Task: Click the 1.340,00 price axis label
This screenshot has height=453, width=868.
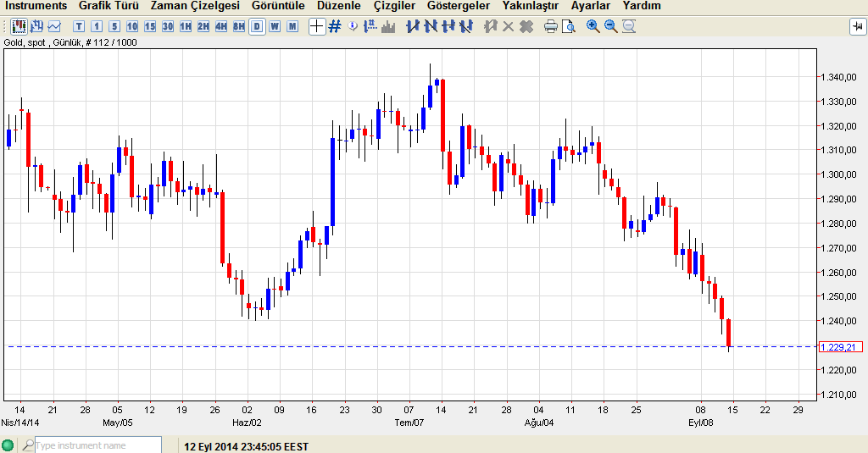Action: click(x=838, y=77)
